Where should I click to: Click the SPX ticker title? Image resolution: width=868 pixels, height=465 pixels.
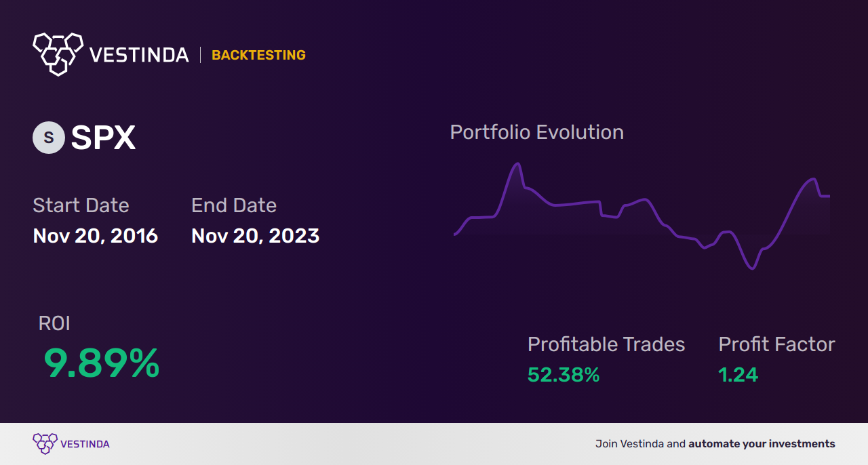(103, 138)
